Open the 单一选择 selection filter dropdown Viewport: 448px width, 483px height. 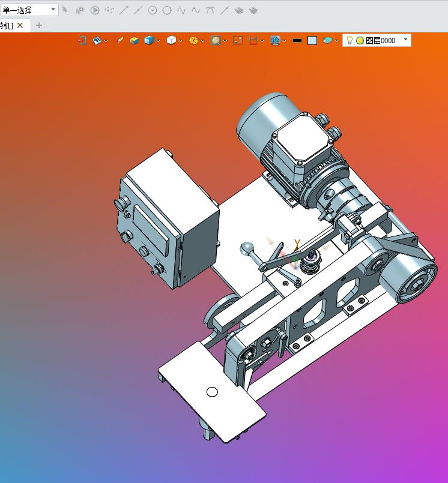[x=29, y=10]
